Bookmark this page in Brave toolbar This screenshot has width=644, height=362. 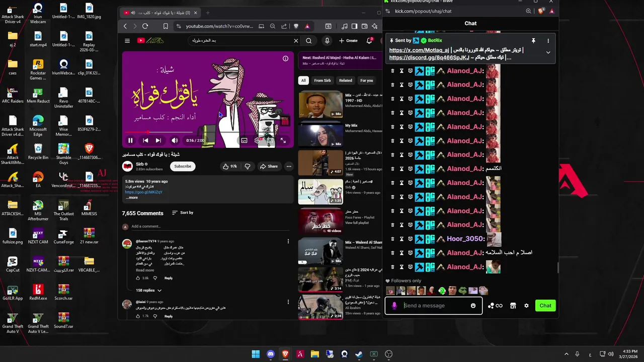tap(166, 26)
